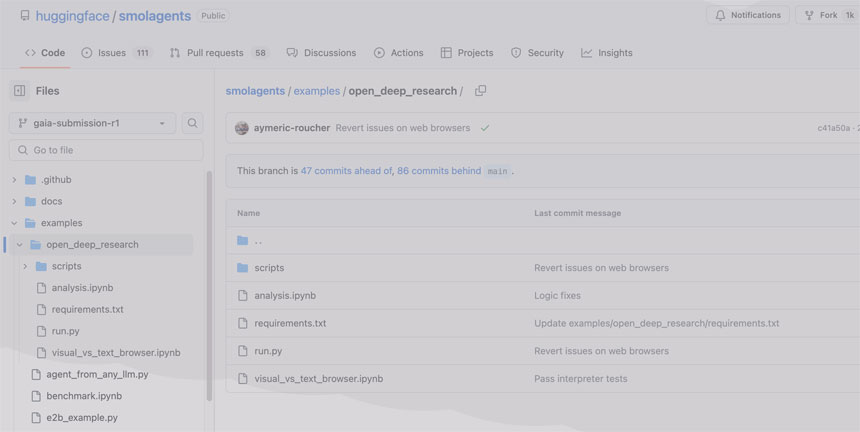Collapse the file tree side panel icon
Viewport: 860px width, 432px height.
click(x=19, y=91)
